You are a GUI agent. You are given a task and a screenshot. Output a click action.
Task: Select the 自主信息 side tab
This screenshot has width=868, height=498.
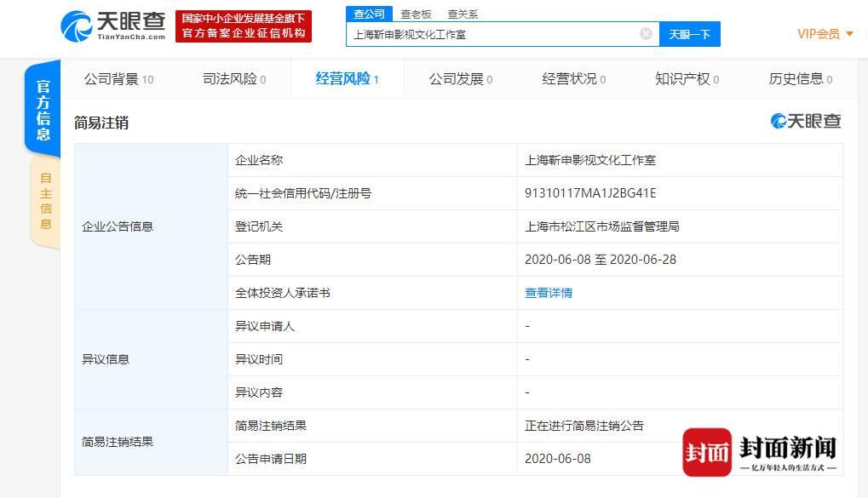click(x=45, y=201)
